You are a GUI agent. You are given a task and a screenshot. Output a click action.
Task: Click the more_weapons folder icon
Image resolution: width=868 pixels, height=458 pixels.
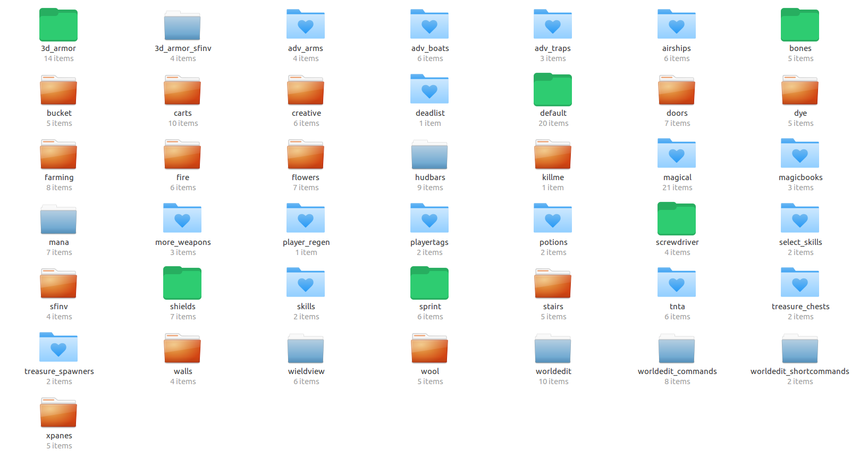click(182, 218)
